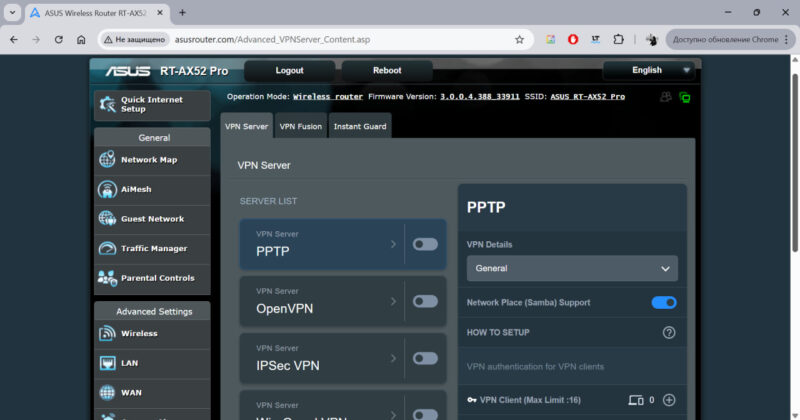Screen dimensions: 800x420
Task: Enable the PPTP VPN server toggle
Action: pos(425,244)
